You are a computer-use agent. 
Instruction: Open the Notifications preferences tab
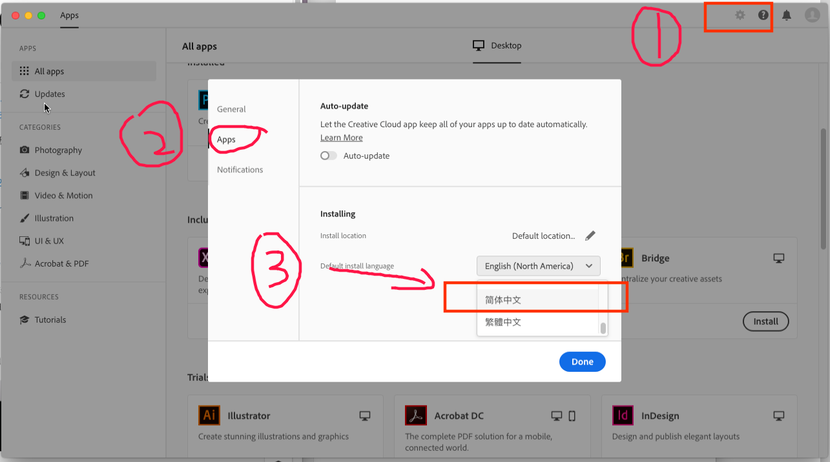pyautogui.click(x=240, y=169)
